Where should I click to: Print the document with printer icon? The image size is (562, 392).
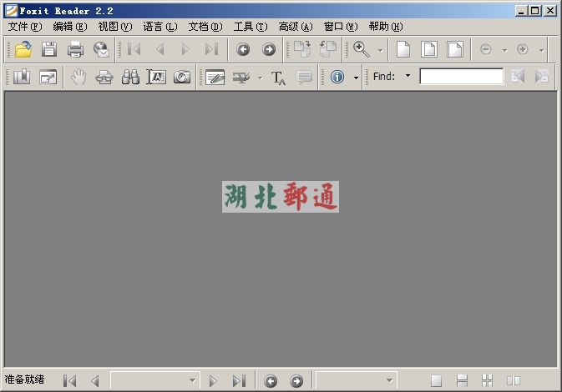coord(75,49)
